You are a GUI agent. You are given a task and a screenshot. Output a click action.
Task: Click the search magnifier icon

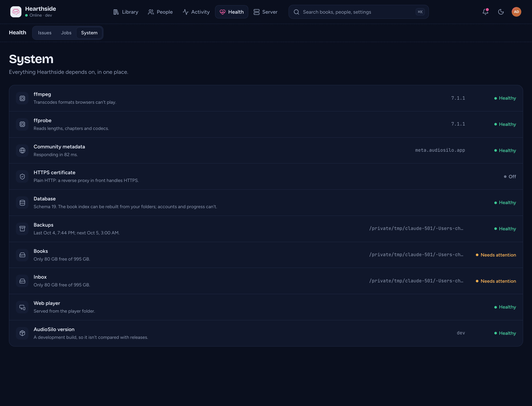click(296, 12)
